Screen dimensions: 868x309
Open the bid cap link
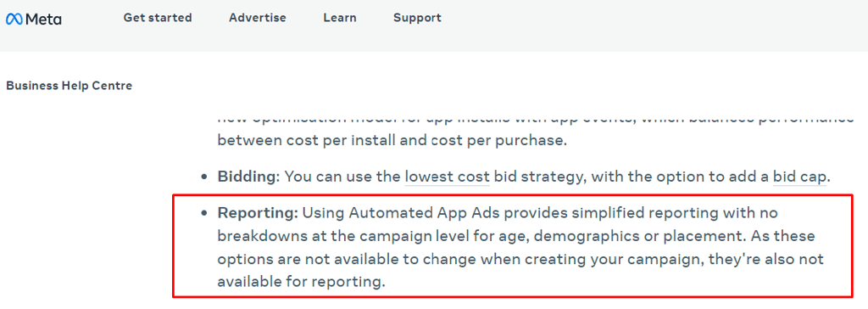click(799, 177)
